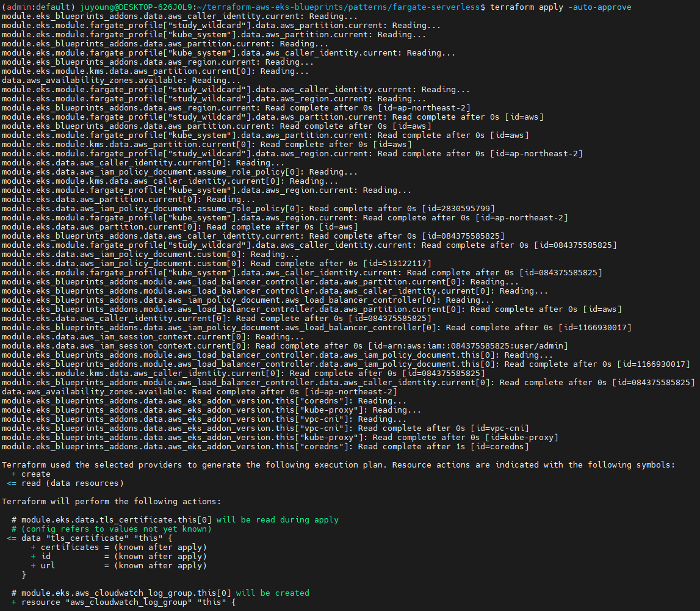Click eks_blueprints_addons aws_region Read complete [id=ap-northeast-2] line
This screenshot has height=611, width=700.
click(236, 108)
